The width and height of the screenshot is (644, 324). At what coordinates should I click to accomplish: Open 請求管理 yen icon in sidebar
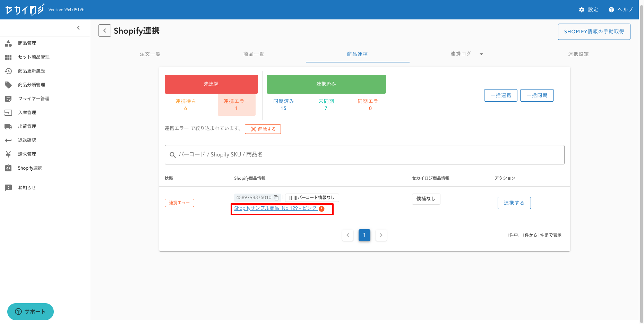[8, 154]
